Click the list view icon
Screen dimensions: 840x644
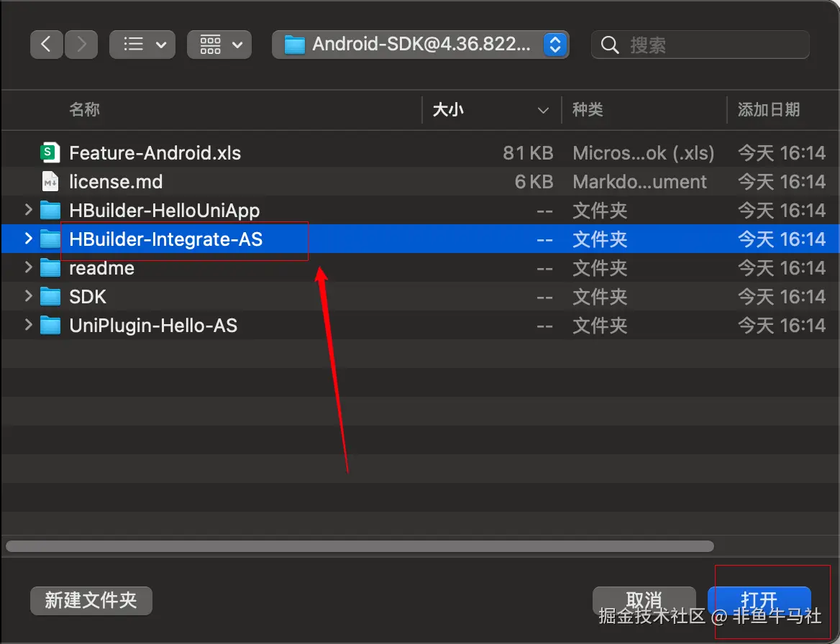pyautogui.click(x=133, y=44)
